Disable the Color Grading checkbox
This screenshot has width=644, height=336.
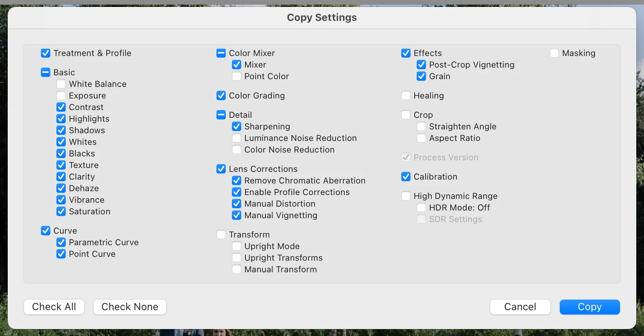pos(221,96)
